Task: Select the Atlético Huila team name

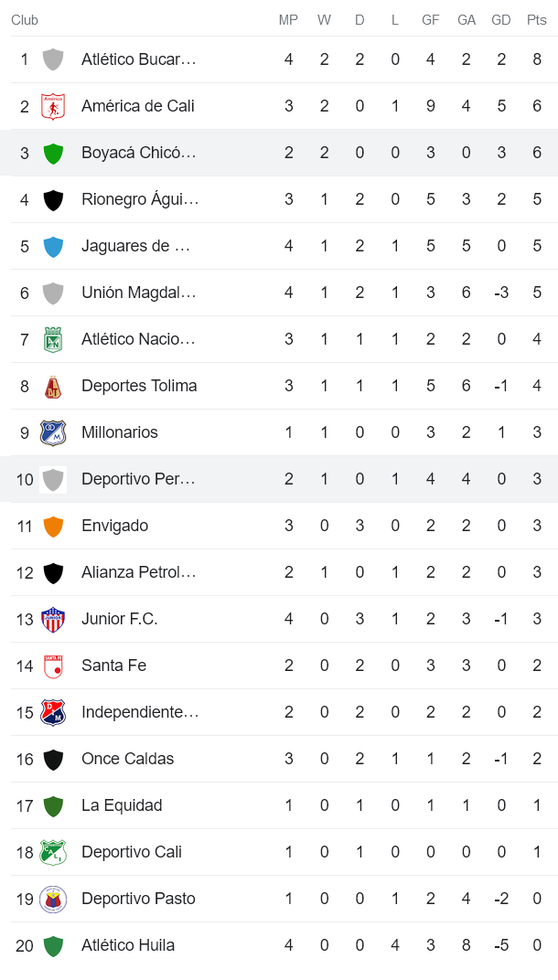Action: pyautogui.click(x=128, y=945)
